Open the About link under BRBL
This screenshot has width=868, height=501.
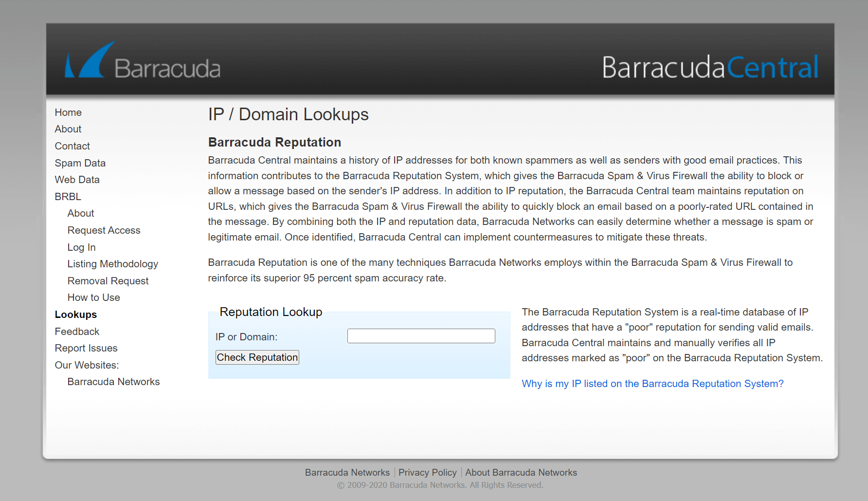click(x=81, y=213)
